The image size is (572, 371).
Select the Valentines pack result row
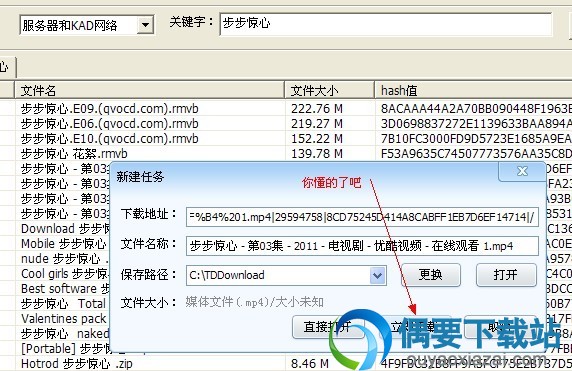click(64, 318)
